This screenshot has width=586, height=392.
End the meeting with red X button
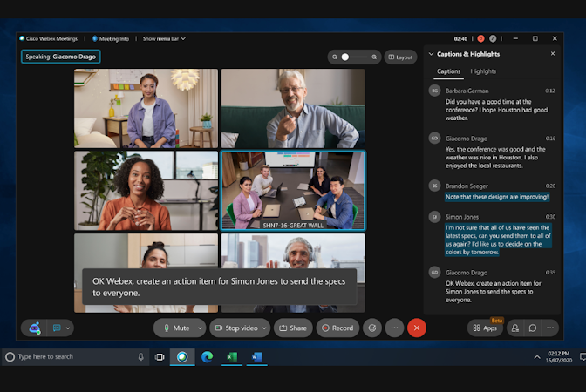[x=417, y=328]
